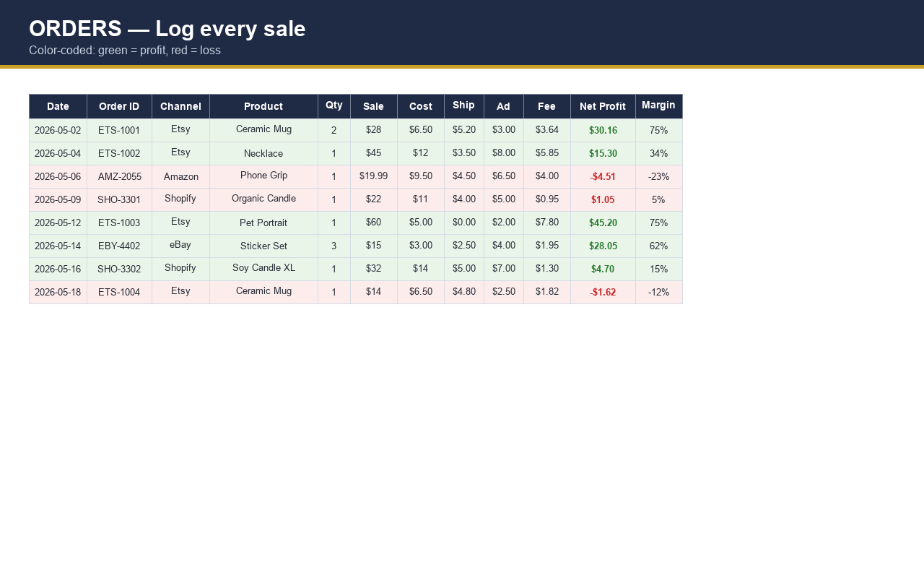
Task: Click net profit $4.70
Action: (x=603, y=269)
